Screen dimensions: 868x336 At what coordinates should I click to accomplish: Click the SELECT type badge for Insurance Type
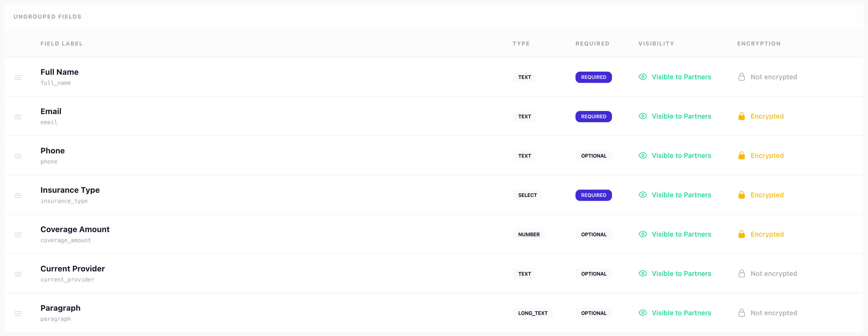tap(527, 195)
